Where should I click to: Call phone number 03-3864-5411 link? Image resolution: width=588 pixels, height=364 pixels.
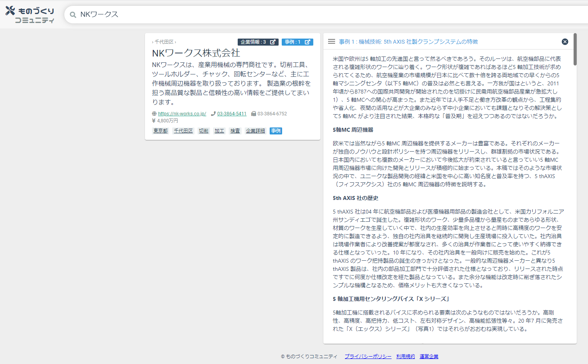pos(232,114)
